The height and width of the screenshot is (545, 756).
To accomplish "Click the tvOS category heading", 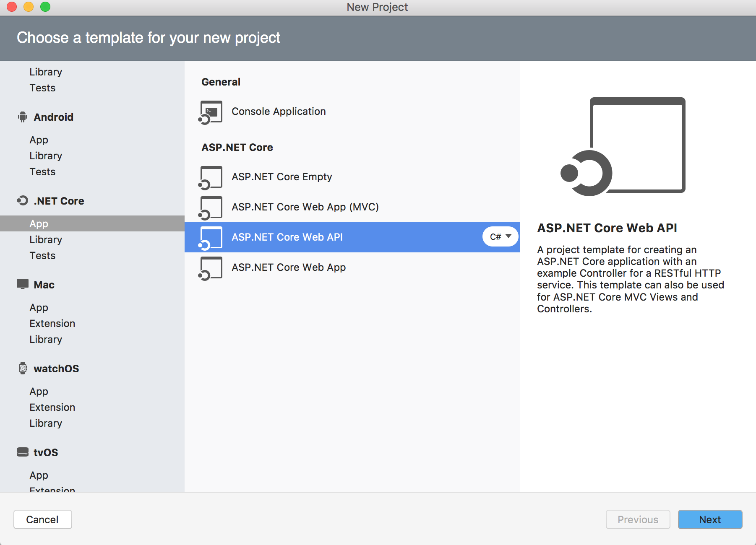I will pyautogui.click(x=46, y=452).
